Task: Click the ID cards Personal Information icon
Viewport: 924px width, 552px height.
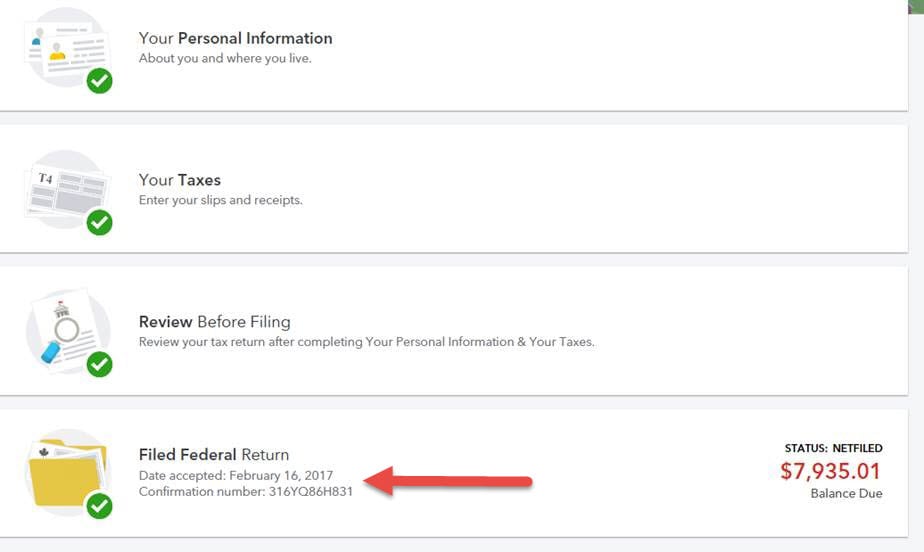Action: coord(67,49)
